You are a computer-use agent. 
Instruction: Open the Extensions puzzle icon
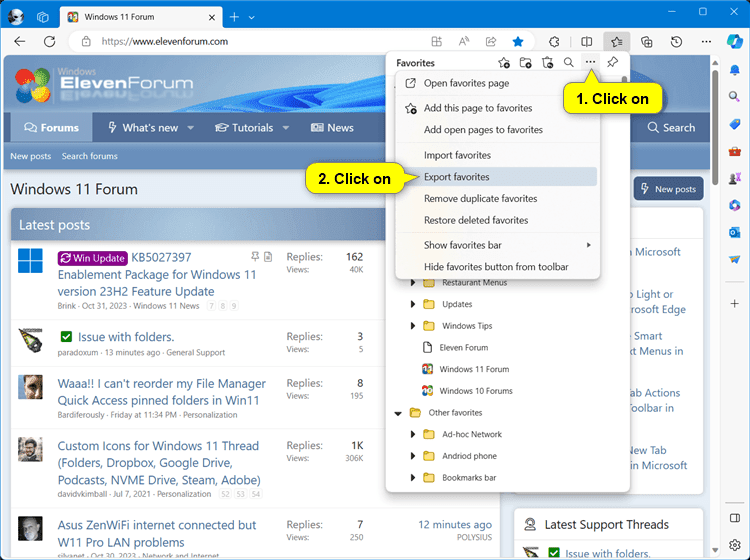point(554,42)
